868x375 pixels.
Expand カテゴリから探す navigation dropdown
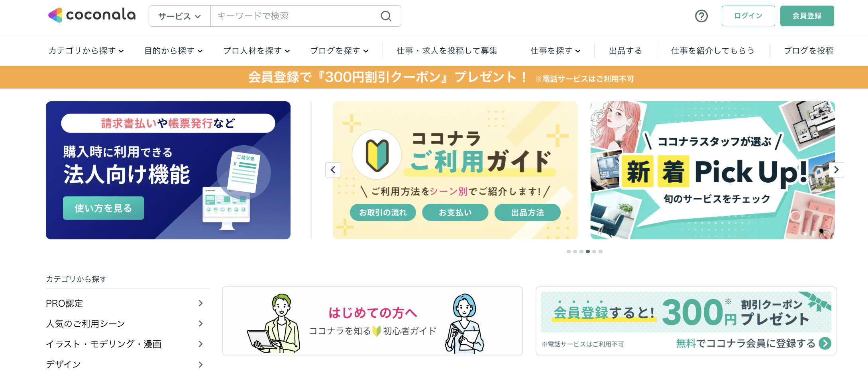pos(86,51)
